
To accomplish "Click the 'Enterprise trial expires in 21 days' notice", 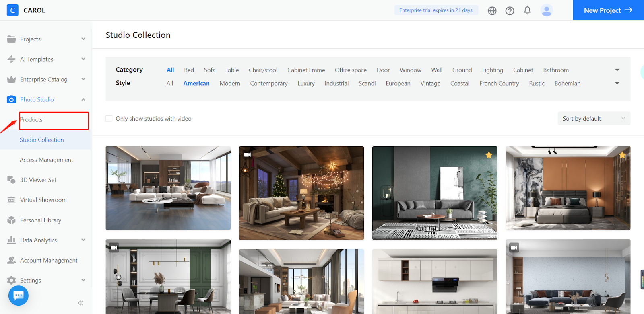I will click(x=436, y=10).
